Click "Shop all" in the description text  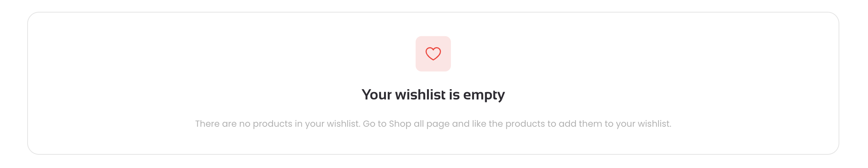click(x=406, y=124)
